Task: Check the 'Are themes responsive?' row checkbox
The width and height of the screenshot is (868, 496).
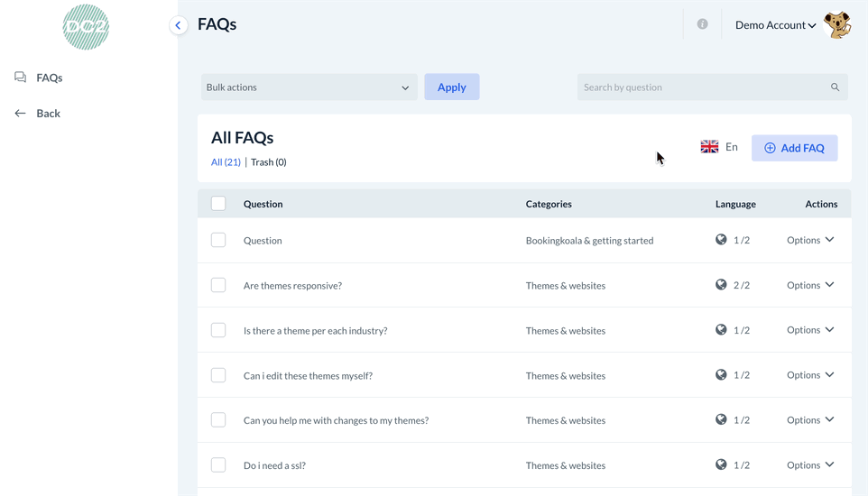Action: 218,285
